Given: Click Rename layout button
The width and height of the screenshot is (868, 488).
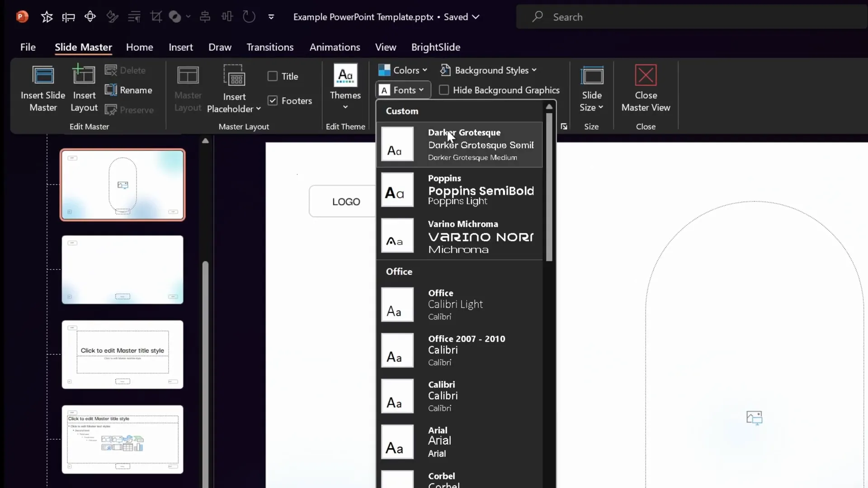Looking at the screenshot, I should (x=129, y=90).
